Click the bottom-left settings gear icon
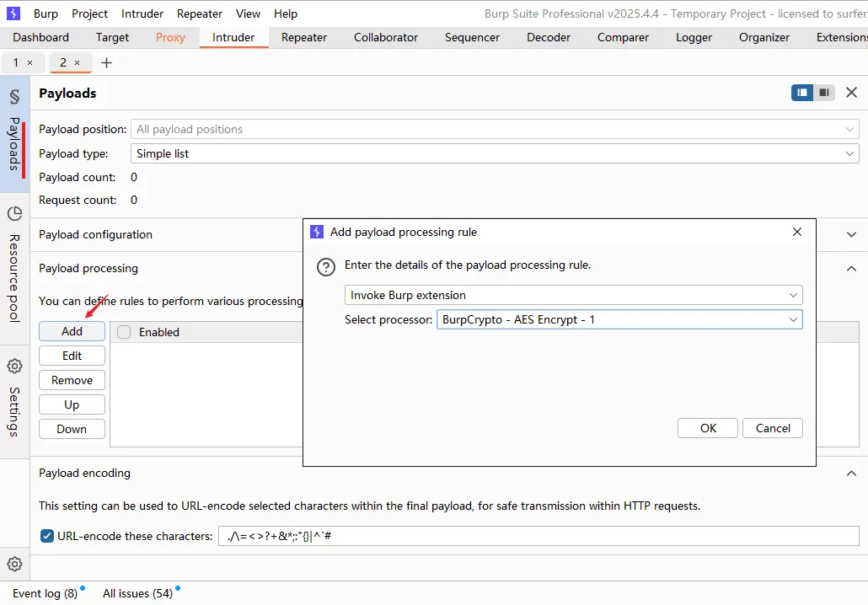This screenshot has height=605, width=868. click(14, 564)
